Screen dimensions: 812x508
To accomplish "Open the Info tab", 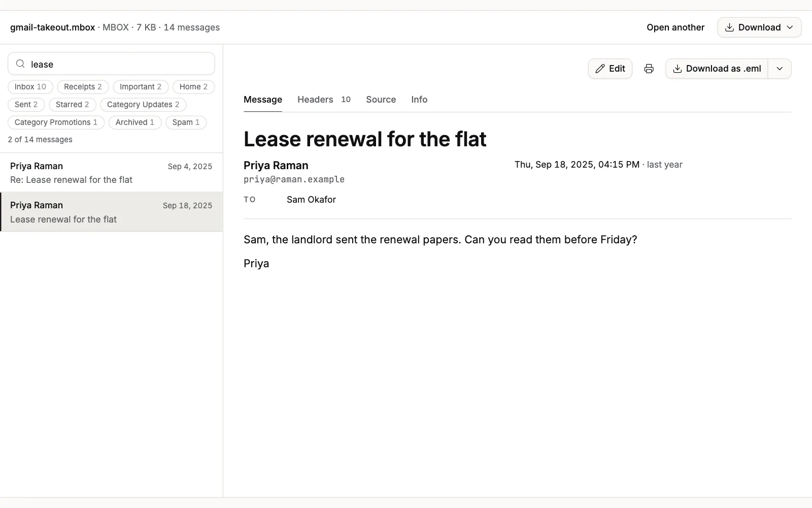I will point(419,100).
